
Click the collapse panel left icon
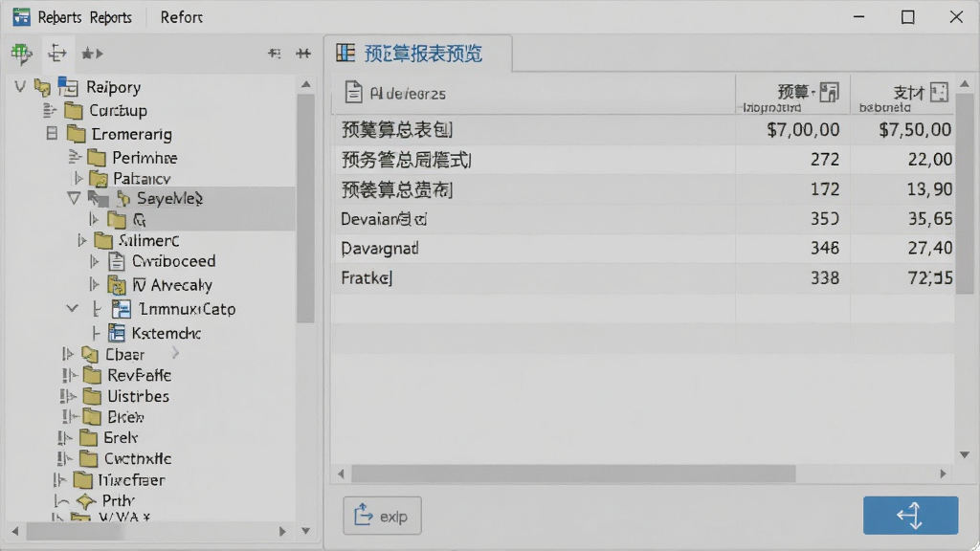click(x=274, y=54)
